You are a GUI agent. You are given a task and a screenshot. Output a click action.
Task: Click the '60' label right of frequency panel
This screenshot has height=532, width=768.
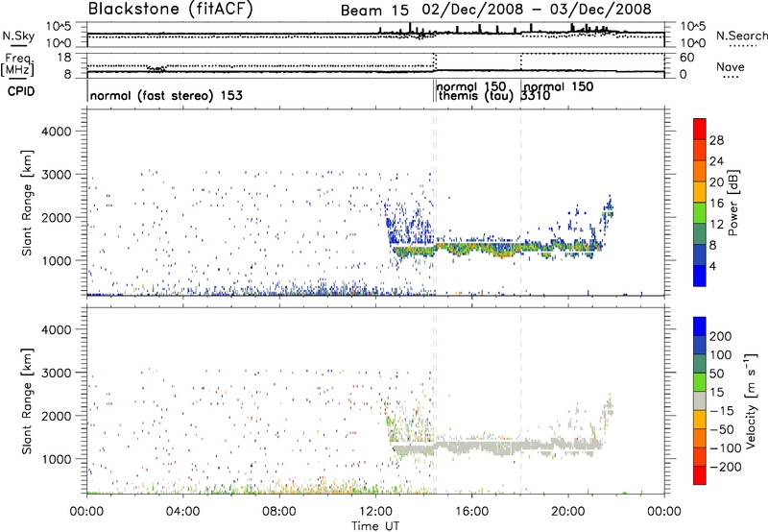(687, 58)
